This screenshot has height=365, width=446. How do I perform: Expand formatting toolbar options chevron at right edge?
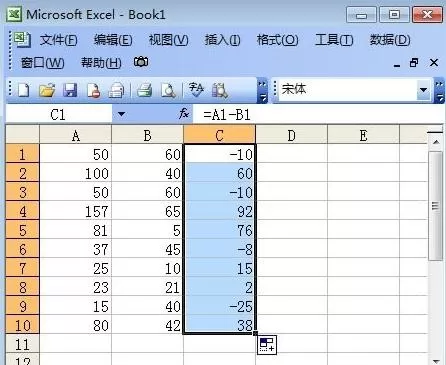point(440,91)
